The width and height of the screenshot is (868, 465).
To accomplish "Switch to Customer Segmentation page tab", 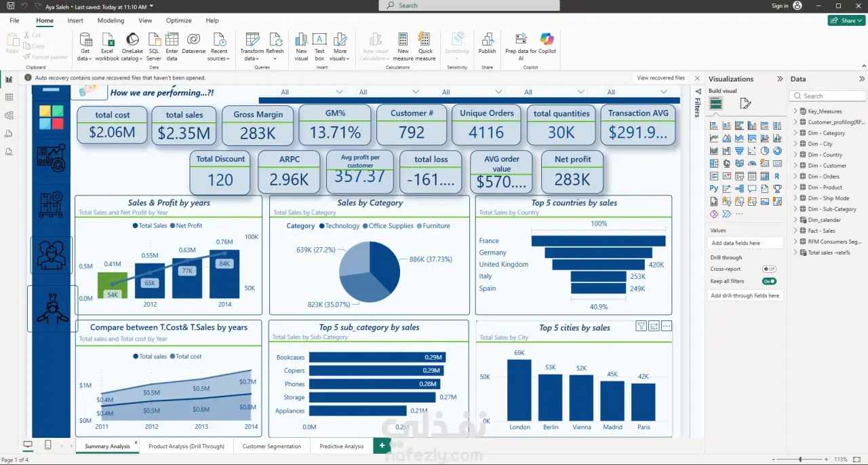I will pyautogui.click(x=272, y=446).
